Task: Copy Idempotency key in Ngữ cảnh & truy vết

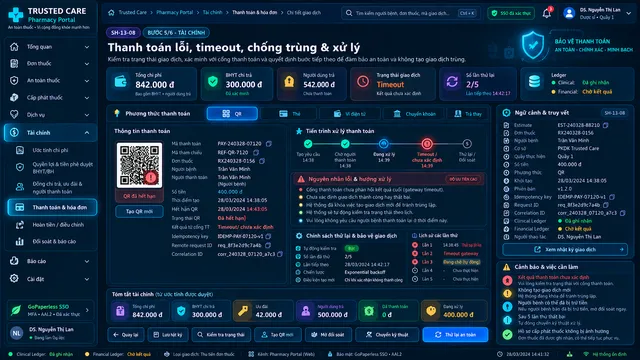Action: [612, 197]
